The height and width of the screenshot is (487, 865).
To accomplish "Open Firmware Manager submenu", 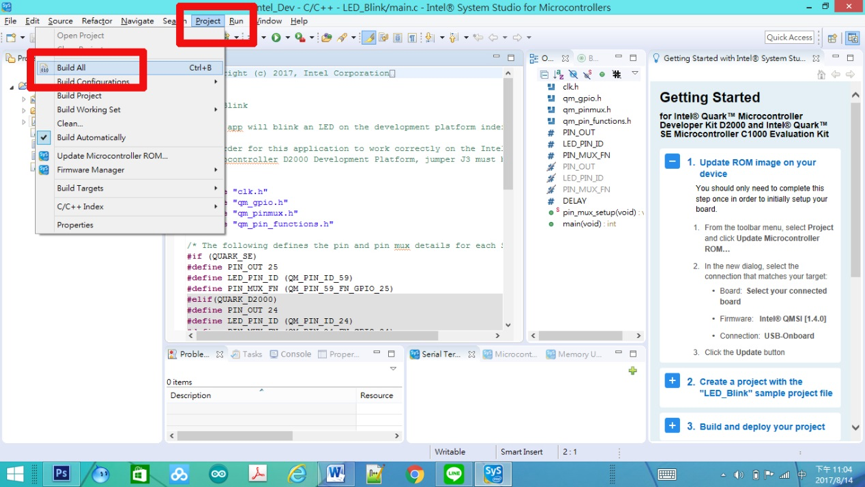I will tap(131, 170).
